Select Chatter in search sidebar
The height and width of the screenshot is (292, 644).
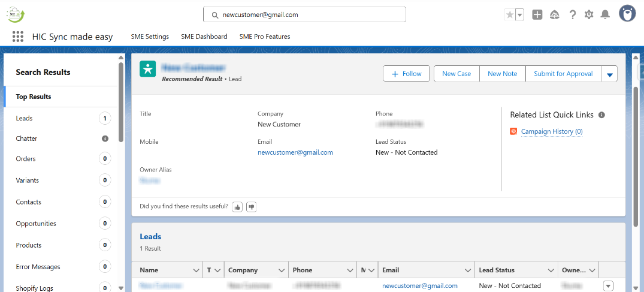pos(26,139)
